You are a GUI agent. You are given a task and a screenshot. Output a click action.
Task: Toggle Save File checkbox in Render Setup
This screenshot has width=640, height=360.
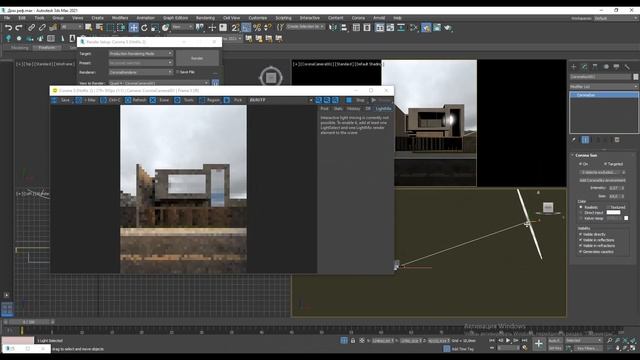(x=178, y=72)
